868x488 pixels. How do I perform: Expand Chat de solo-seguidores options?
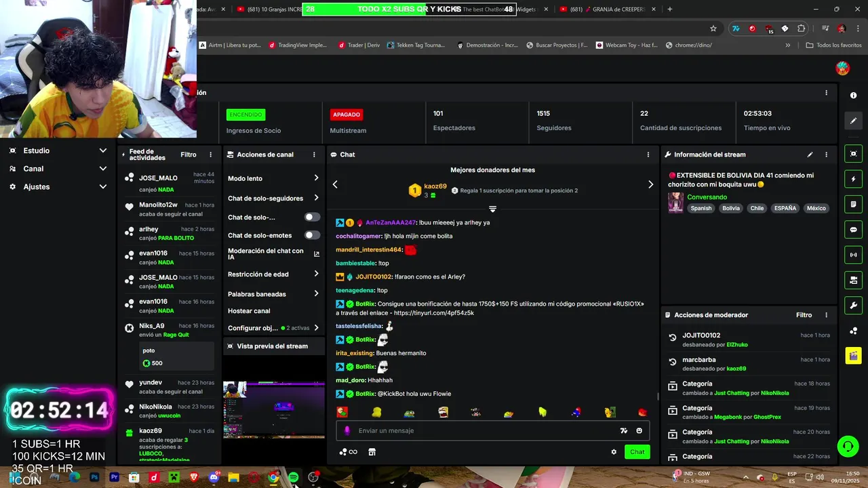point(273,199)
